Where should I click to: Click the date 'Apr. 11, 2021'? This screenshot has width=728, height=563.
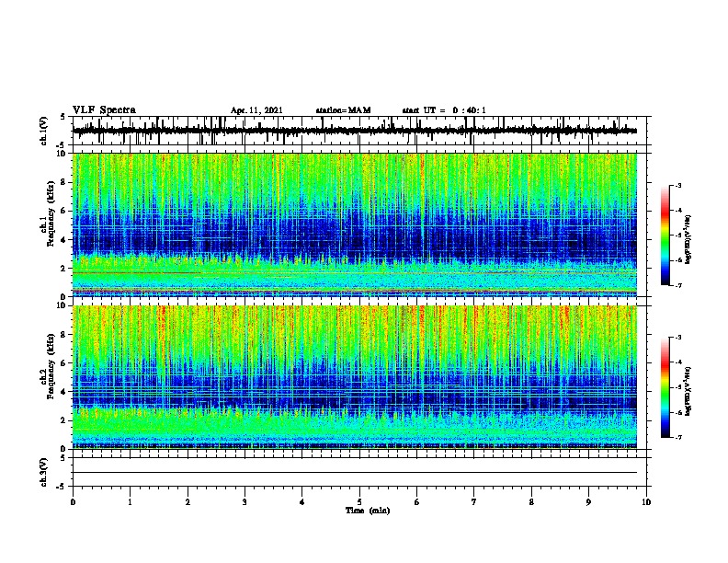[x=256, y=110]
